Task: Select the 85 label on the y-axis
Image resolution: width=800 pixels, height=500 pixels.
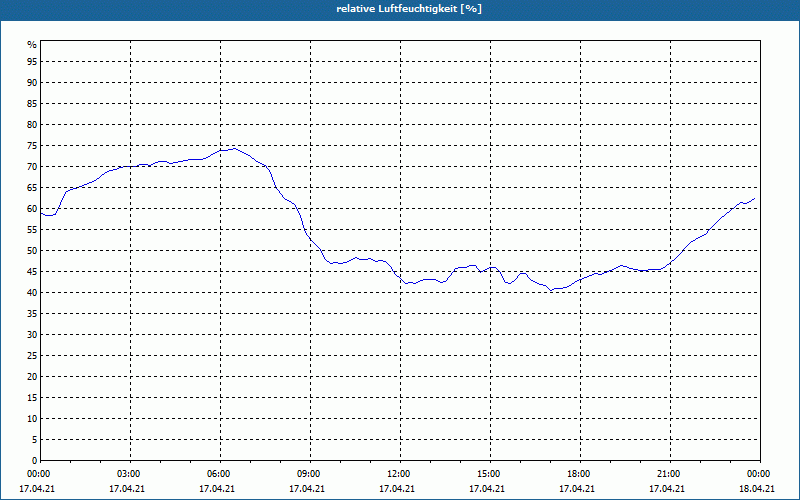Action: tap(32, 104)
